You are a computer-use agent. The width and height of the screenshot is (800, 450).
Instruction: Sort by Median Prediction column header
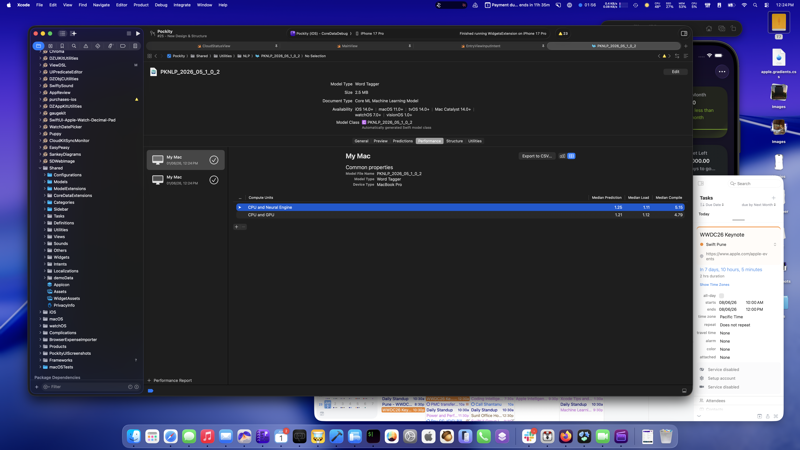[606, 197]
